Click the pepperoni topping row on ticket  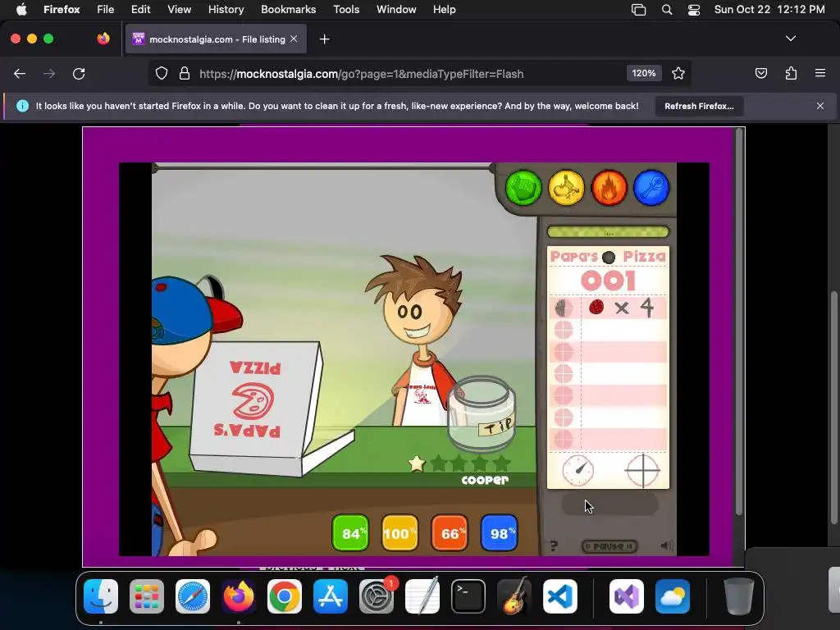[609, 308]
